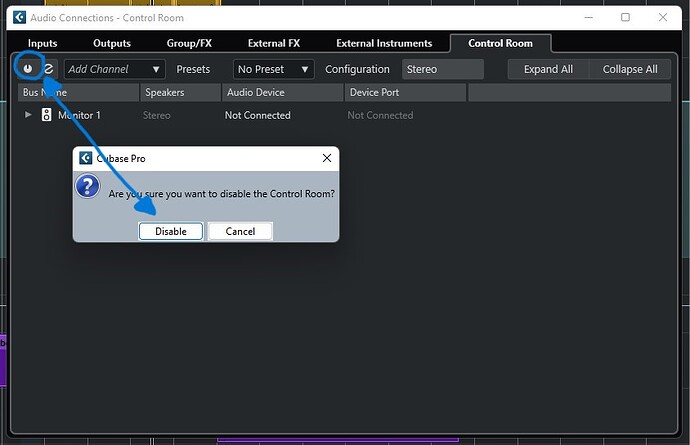Open the Add Channel dropdown
The height and width of the screenshot is (445, 690).
coord(114,69)
